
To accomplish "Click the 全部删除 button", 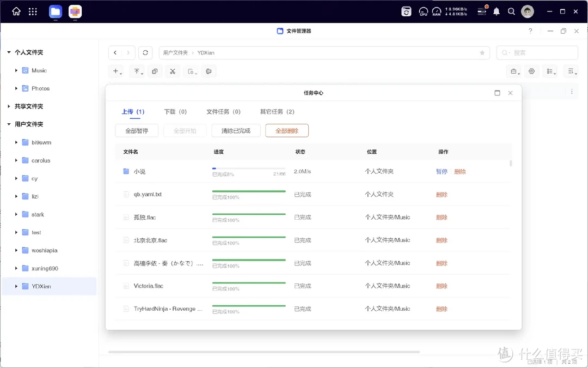I will coord(287,130).
